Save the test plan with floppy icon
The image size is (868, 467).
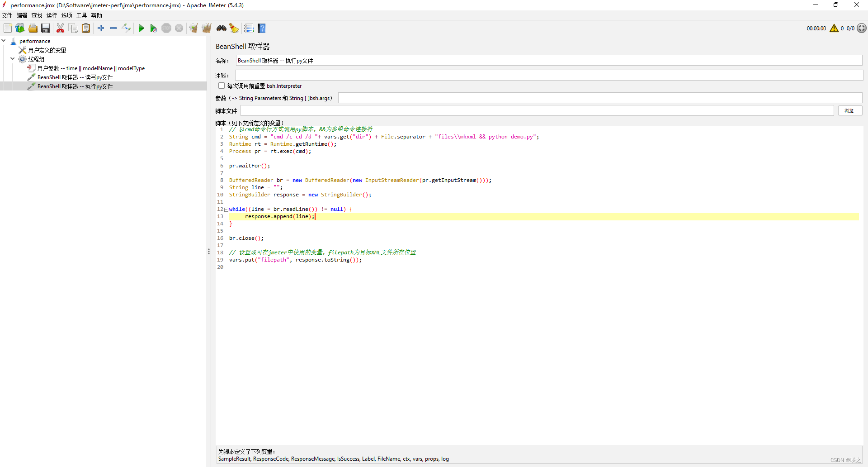click(46, 28)
